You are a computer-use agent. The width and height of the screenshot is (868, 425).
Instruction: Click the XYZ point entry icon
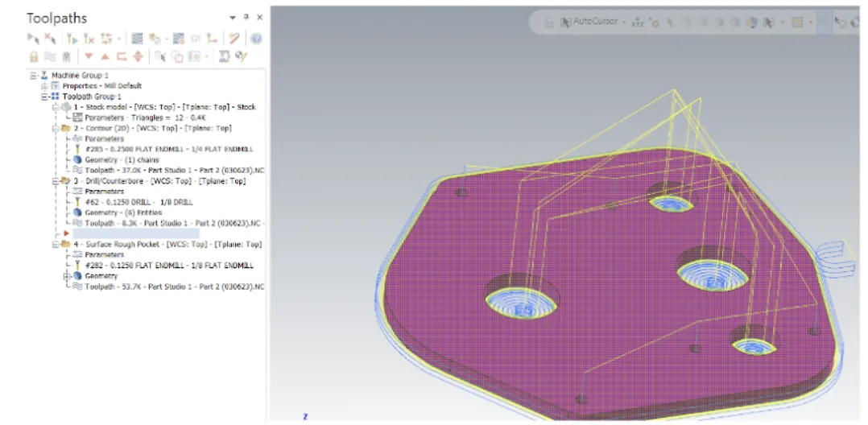point(637,23)
